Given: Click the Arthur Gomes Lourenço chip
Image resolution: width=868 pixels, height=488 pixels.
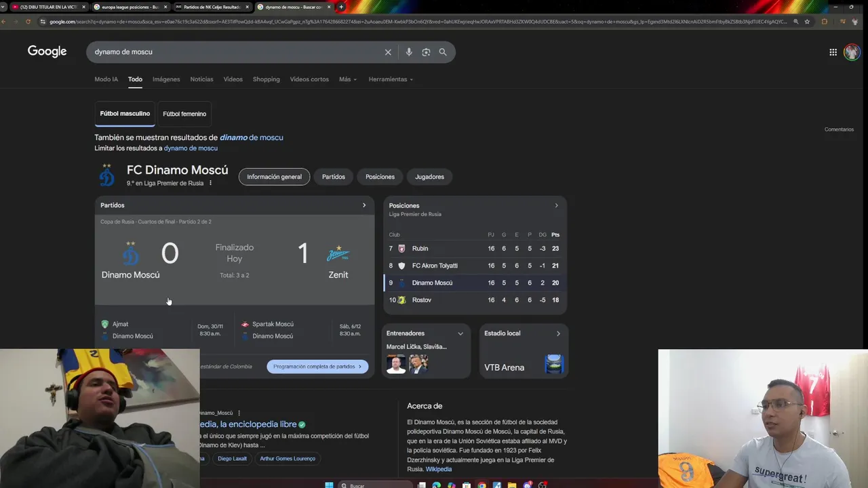Looking at the screenshot, I should 288,459.
